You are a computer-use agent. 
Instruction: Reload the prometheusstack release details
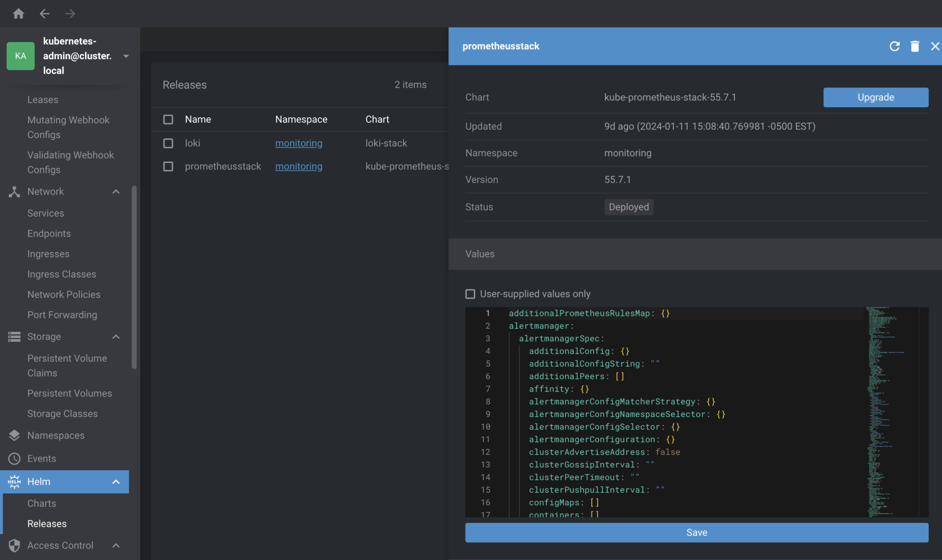[894, 46]
